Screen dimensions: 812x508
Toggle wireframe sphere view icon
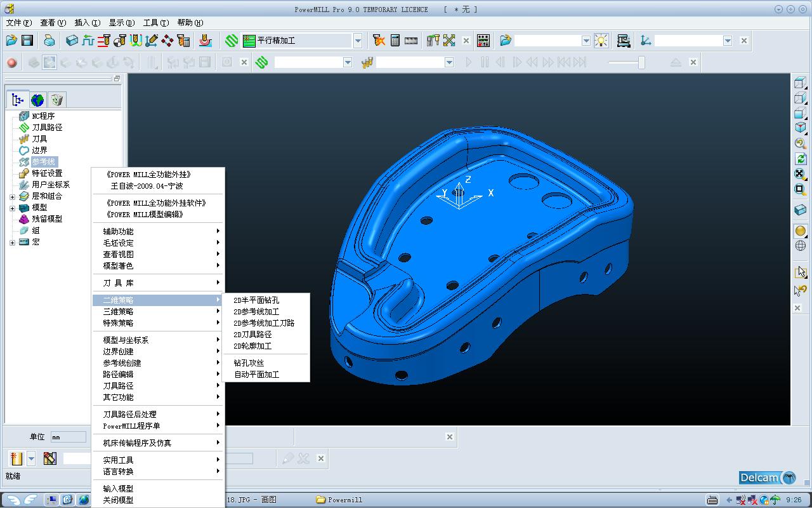801,246
